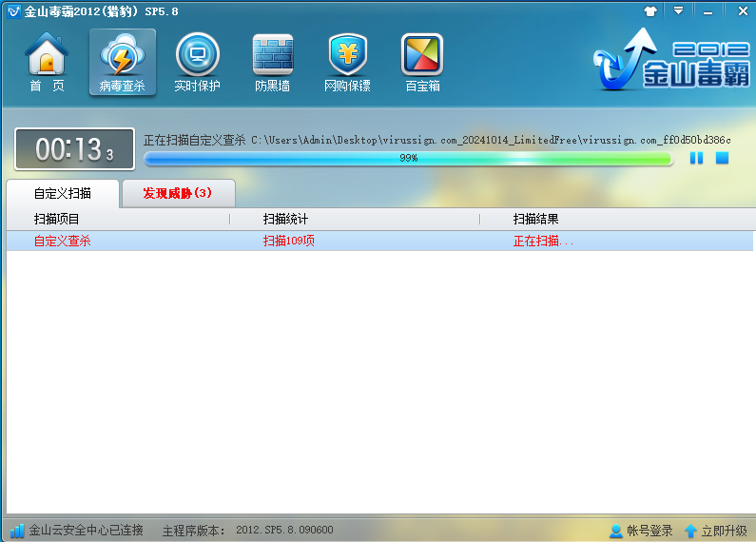Viewport: 756px width, 542px height.
Task: Pause the running scan
Action: pos(696,158)
